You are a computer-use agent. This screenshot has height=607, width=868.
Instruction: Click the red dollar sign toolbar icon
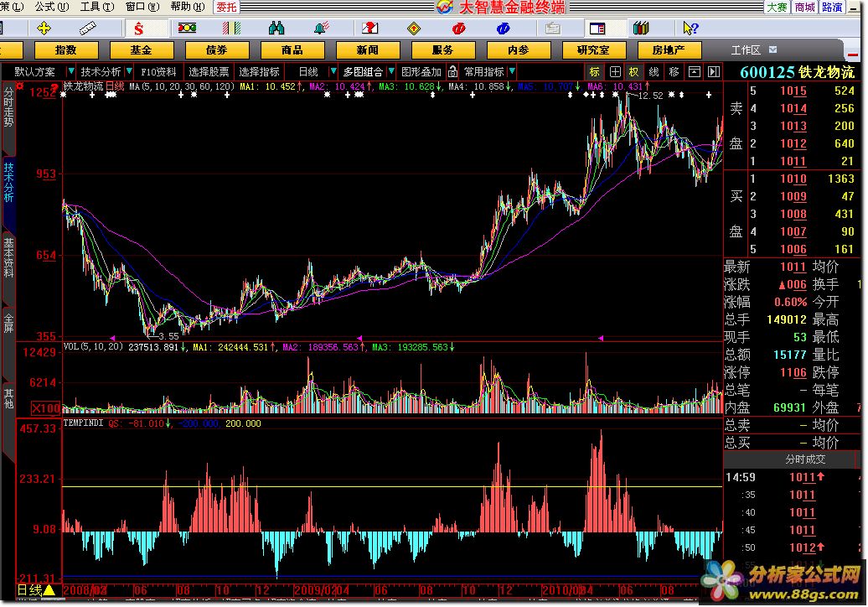point(138,29)
